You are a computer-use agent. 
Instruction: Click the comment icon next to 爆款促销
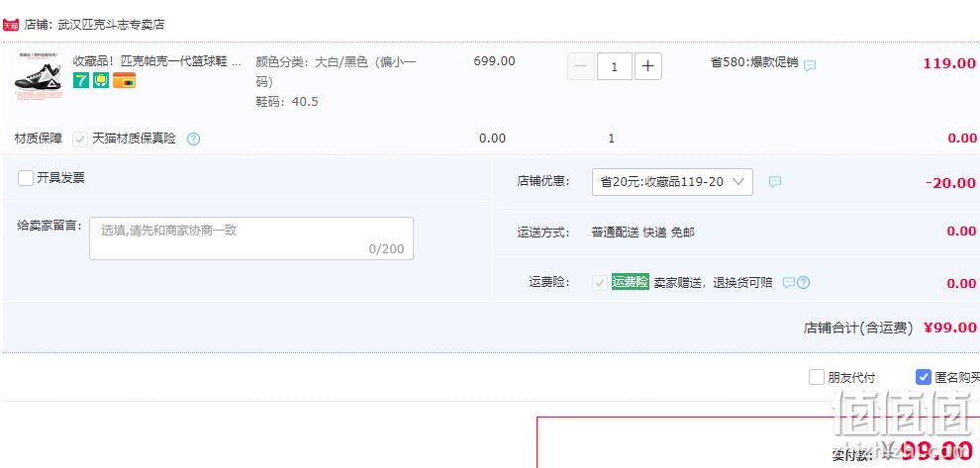(x=810, y=65)
